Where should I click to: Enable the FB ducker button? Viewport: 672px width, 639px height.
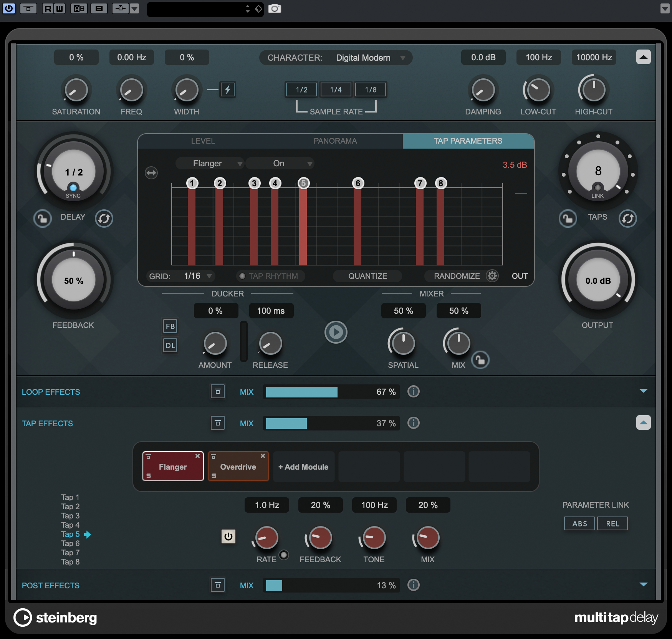click(170, 326)
